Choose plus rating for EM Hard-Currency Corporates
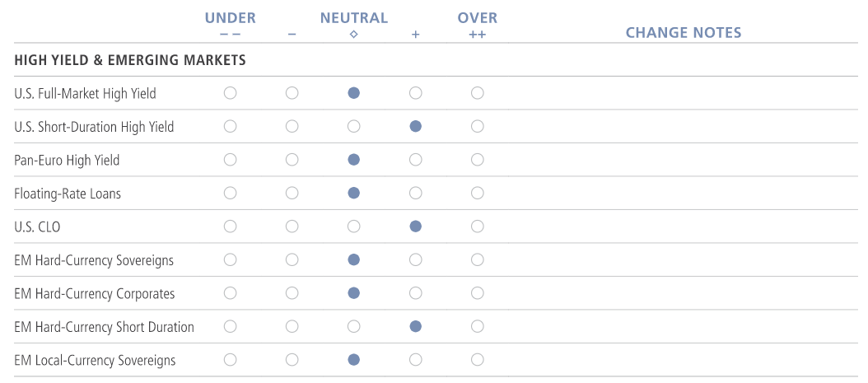The width and height of the screenshot is (868, 383). pyautogui.click(x=416, y=293)
